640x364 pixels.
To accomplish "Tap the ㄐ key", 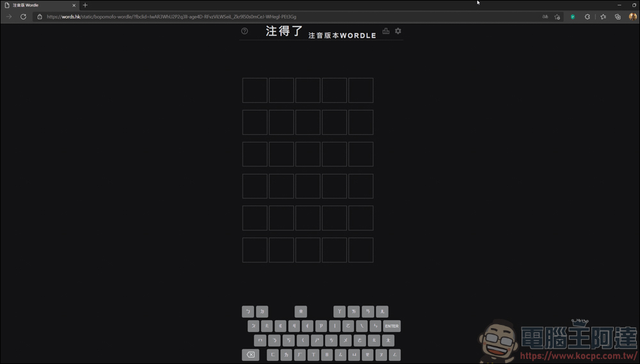I will tap(294, 326).
